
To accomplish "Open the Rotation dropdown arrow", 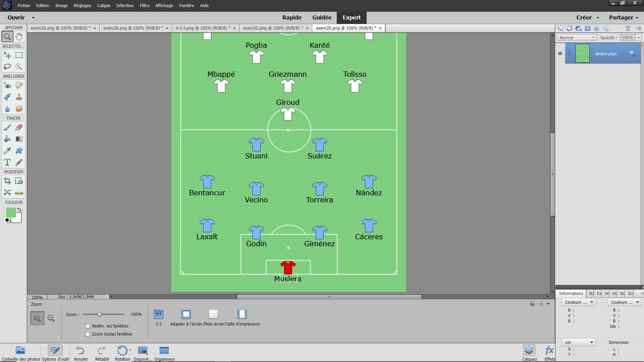I will coord(130,350).
